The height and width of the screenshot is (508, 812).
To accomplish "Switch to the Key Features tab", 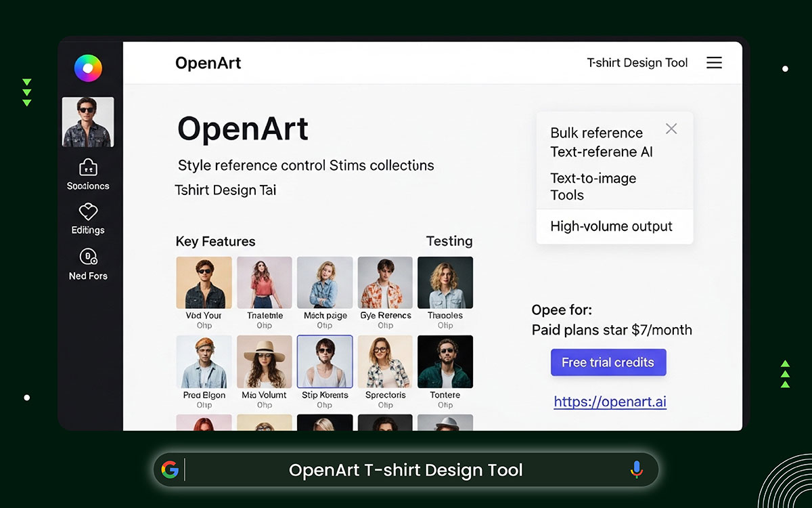I will (x=215, y=241).
